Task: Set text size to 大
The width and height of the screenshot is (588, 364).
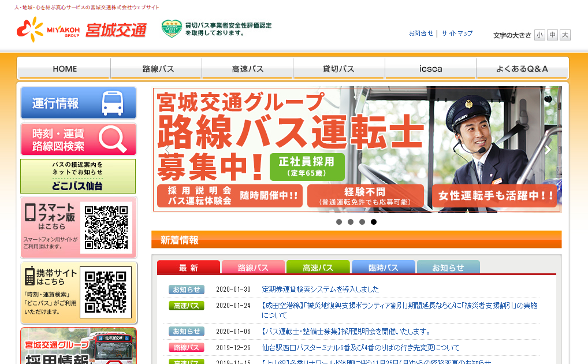Action: pos(565,35)
